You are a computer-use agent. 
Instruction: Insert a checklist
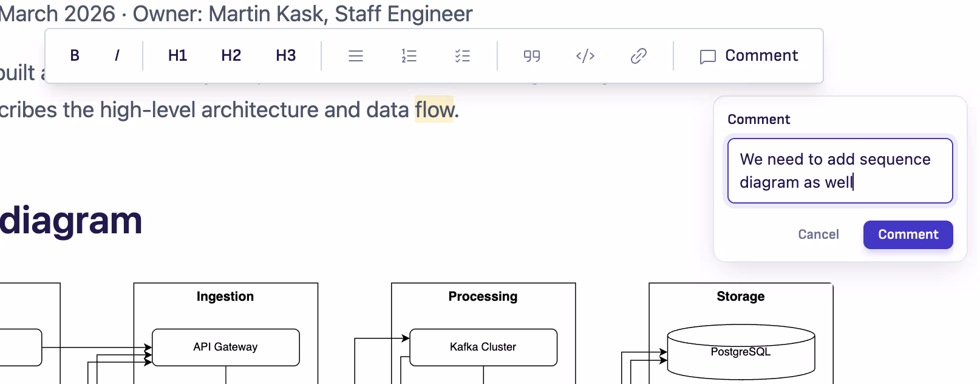pyautogui.click(x=463, y=56)
